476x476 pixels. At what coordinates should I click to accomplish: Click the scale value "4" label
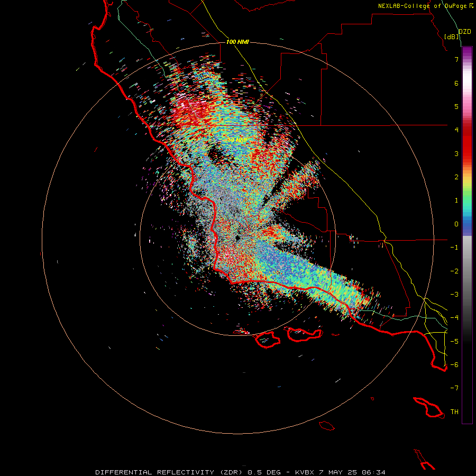[456, 130]
